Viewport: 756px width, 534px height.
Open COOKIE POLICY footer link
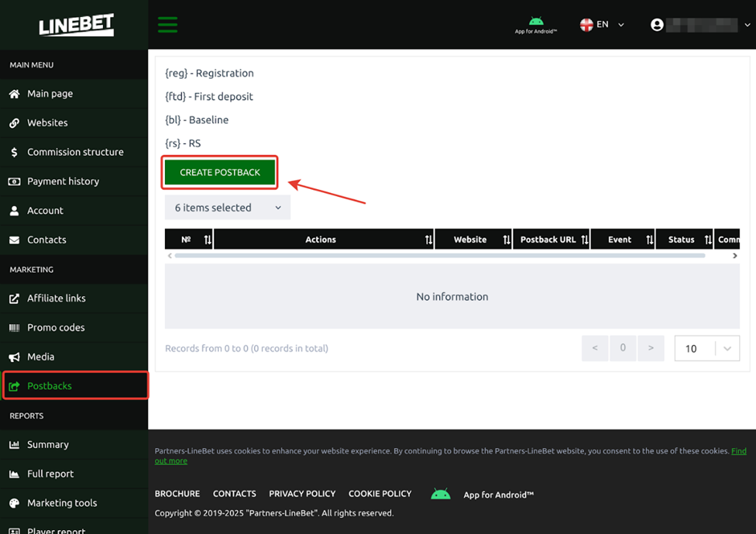coord(380,494)
